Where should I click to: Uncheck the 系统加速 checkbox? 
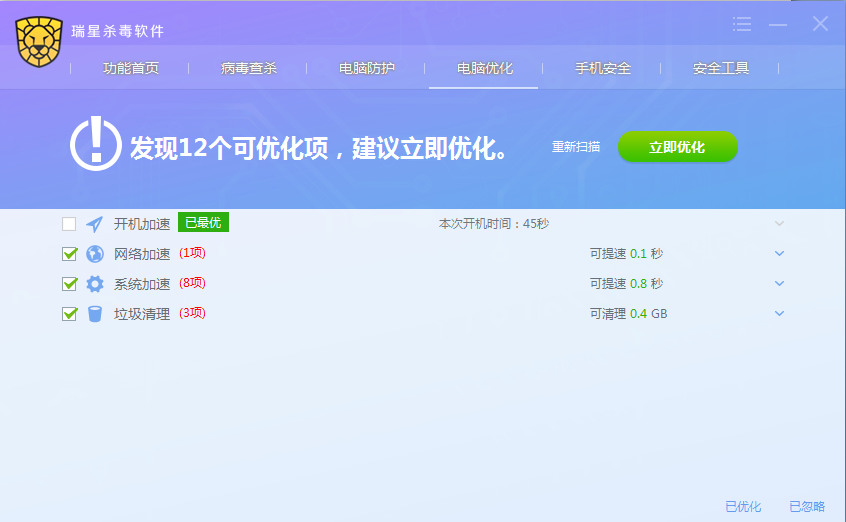(x=69, y=284)
